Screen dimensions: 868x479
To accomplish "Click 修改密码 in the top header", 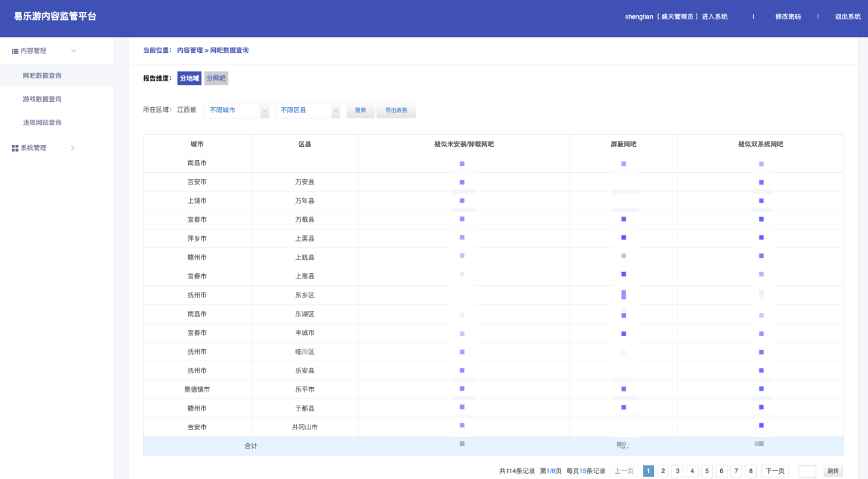I will click(x=788, y=17).
